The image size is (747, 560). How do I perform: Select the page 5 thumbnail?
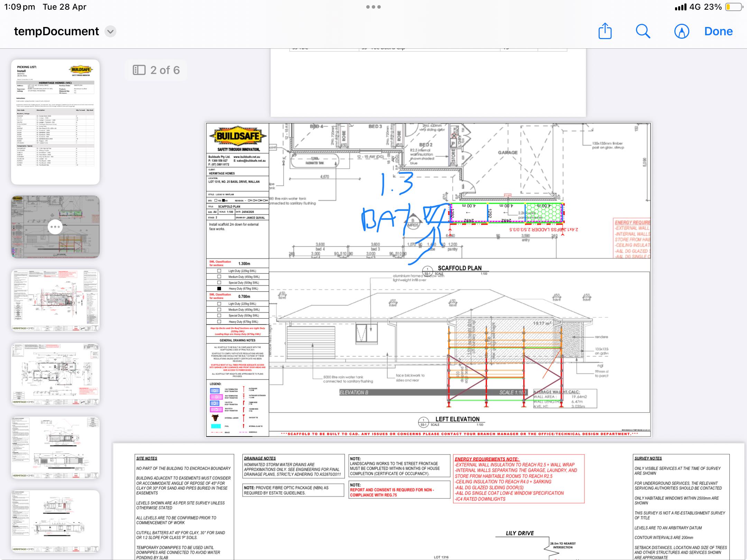pos(55,447)
